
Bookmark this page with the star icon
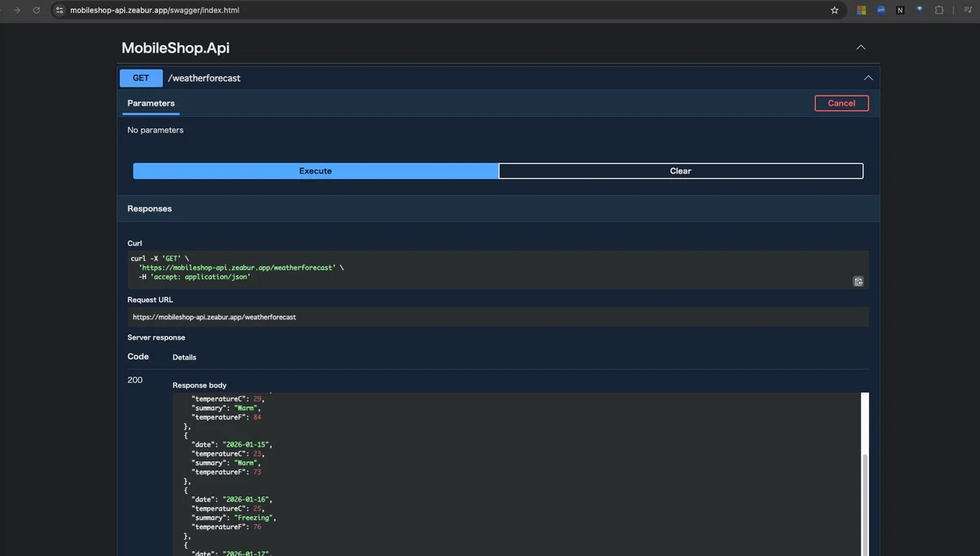click(x=835, y=11)
